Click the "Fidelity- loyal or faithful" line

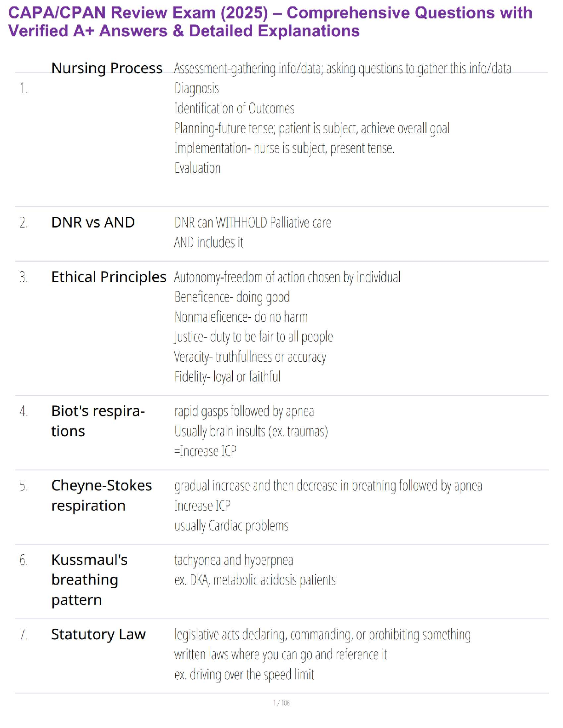(x=227, y=377)
